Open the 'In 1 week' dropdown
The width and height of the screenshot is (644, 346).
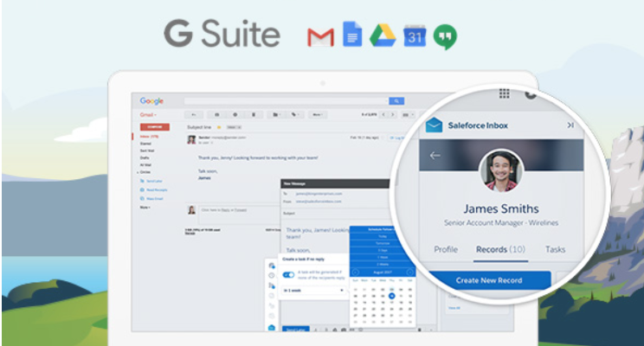pos(313,290)
